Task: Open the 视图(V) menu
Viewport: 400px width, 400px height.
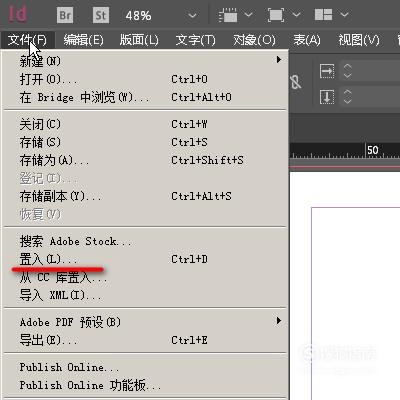Action: tap(359, 40)
